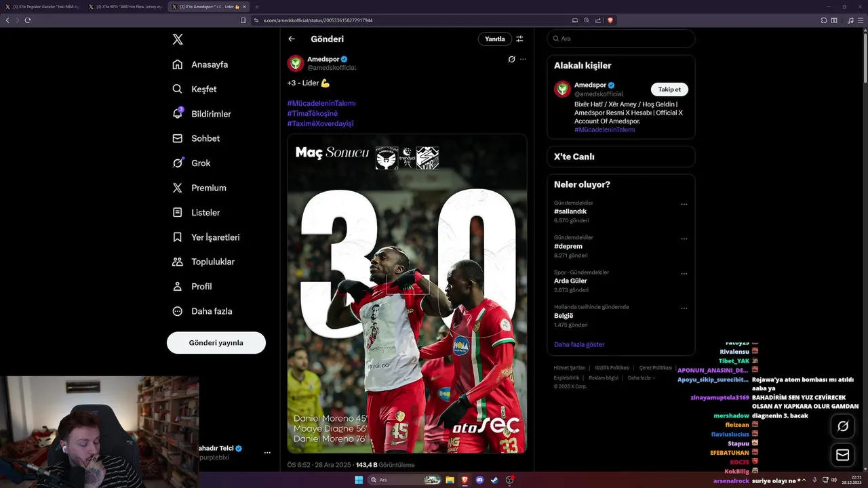Click the Brave icon in the taskbar
Screen dimensions: 868x488
465,480
